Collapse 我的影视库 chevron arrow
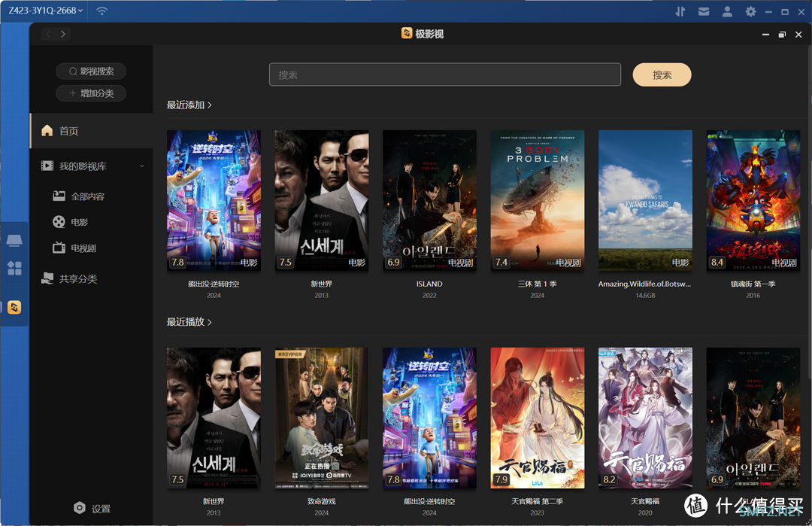812x526 pixels. 141,166
